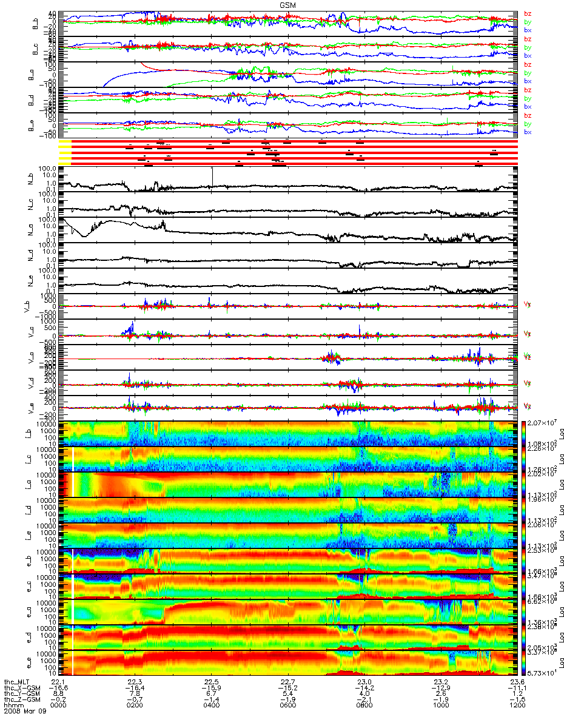Click the bx legend of the B_e panel
The image size is (564, 728).
(528, 132)
